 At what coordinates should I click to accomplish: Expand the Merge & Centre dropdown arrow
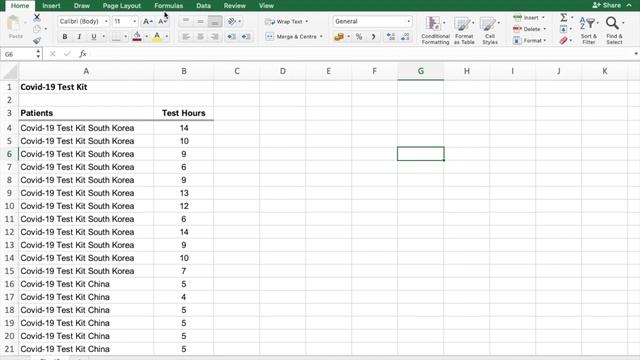coord(322,37)
